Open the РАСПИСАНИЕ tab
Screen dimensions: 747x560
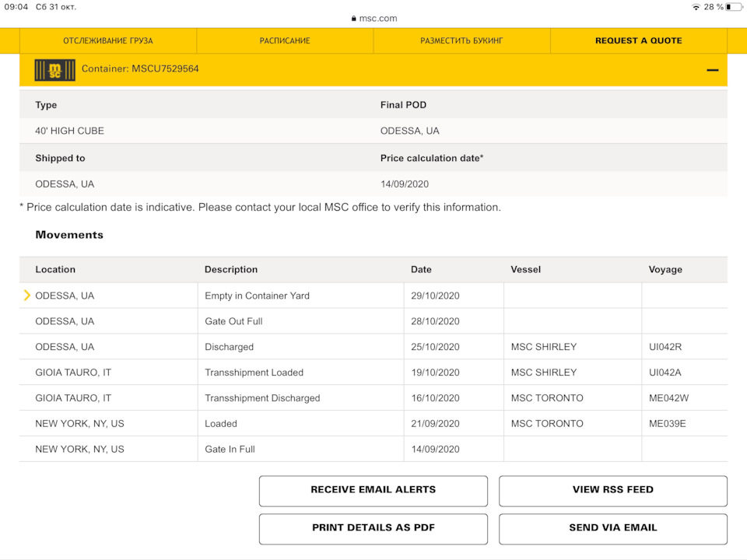click(x=285, y=41)
